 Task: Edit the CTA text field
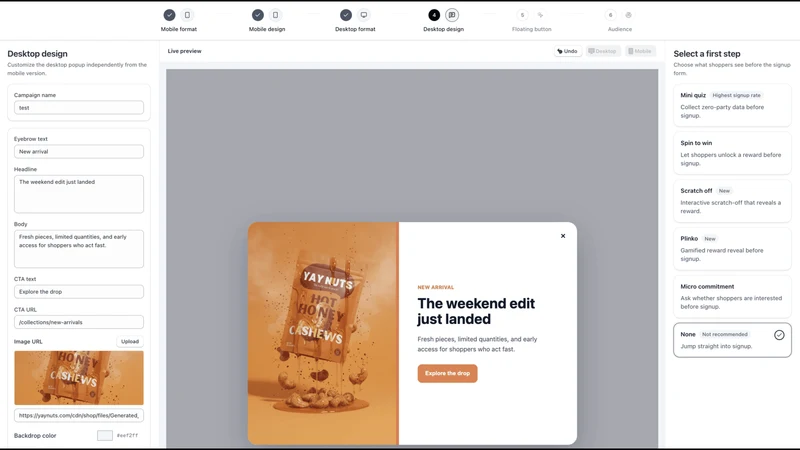click(79, 292)
